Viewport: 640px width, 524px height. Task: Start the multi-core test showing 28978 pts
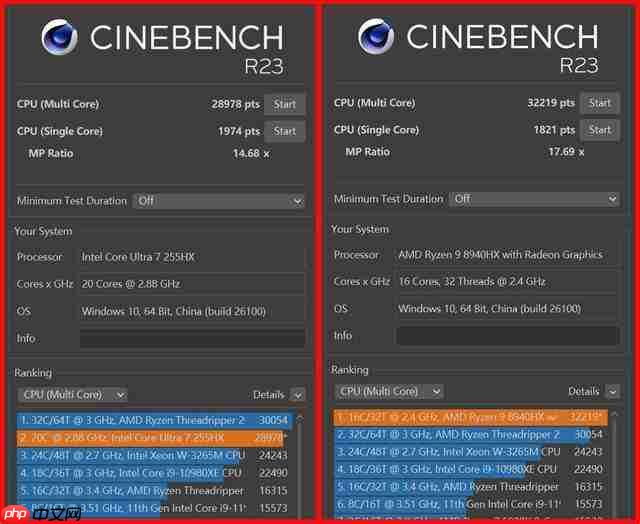coord(285,104)
